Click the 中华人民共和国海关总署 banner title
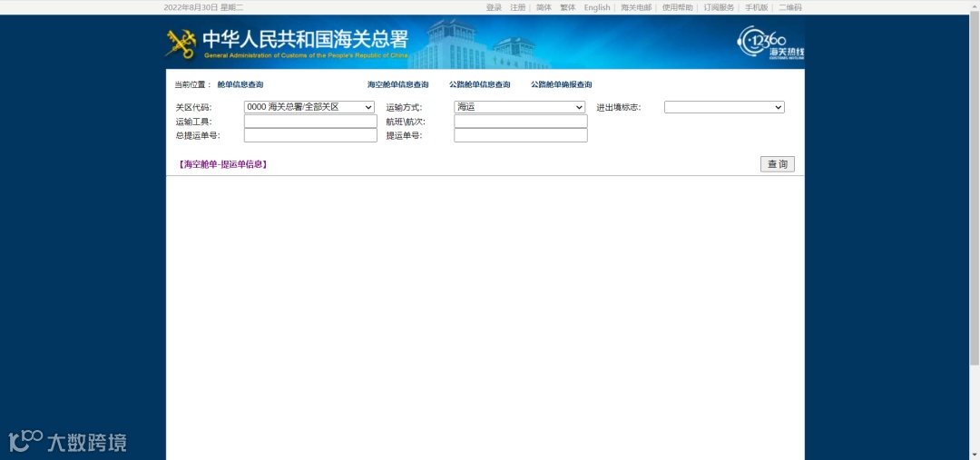980x460 pixels. (305, 39)
